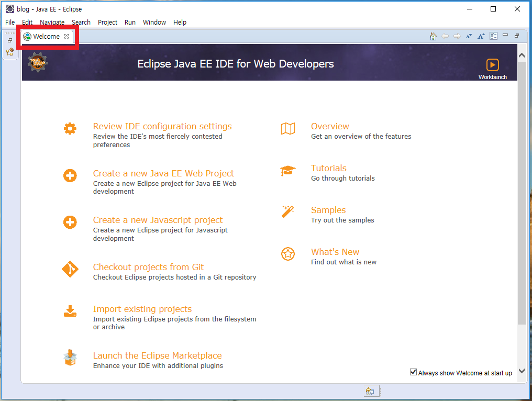The image size is (532, 401).
Task: Open the Overview link
Action: coord(330,127)
